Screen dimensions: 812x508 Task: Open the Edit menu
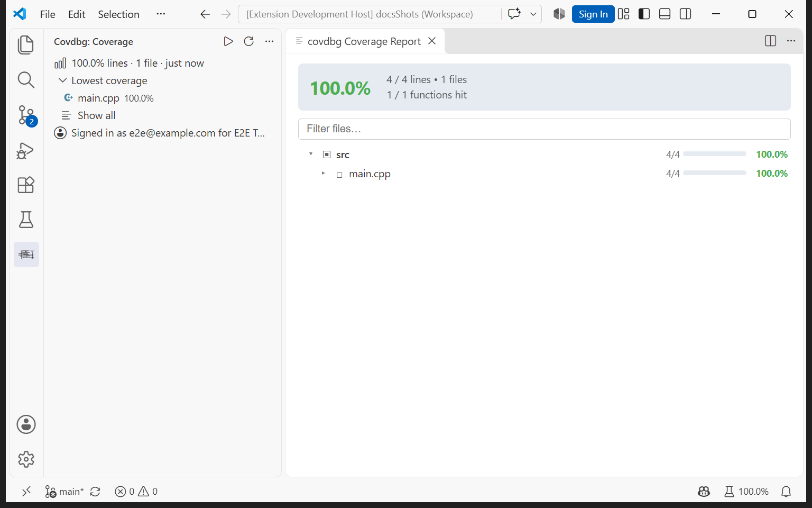[x=77, y=14]
